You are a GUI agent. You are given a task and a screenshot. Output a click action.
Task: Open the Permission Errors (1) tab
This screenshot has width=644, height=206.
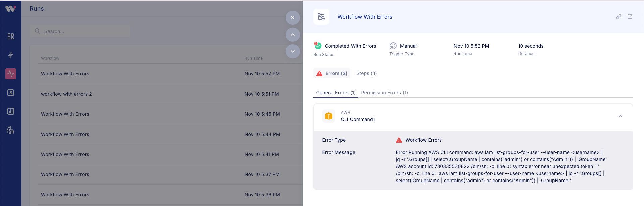[x=384, y=93]
